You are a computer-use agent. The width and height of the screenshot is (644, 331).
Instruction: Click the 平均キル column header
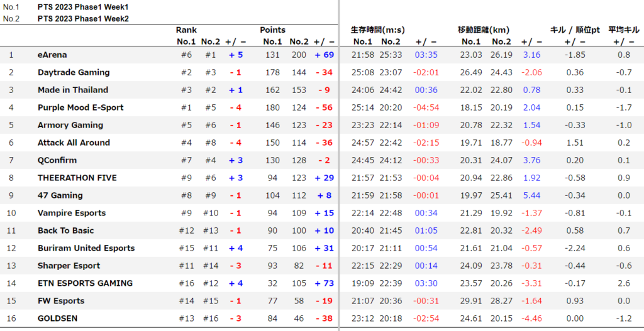pyautogui.click(x=624, y=30)
